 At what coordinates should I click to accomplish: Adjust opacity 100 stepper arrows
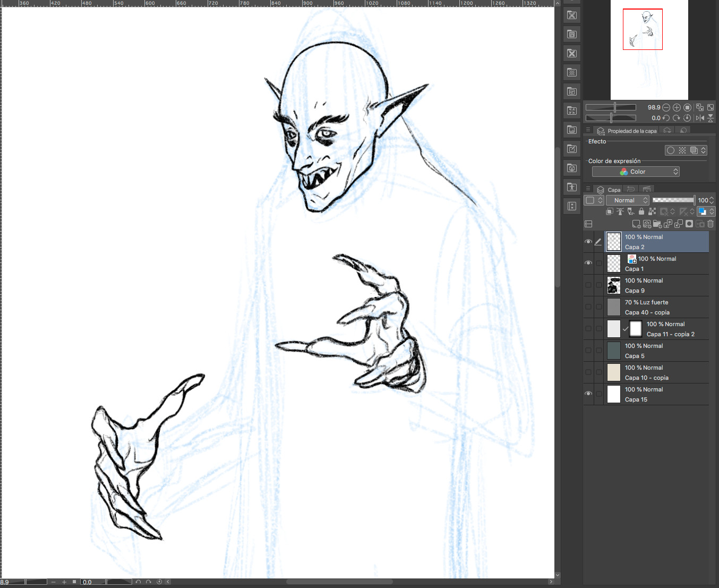pyautogui.click(x=712, y=200)
